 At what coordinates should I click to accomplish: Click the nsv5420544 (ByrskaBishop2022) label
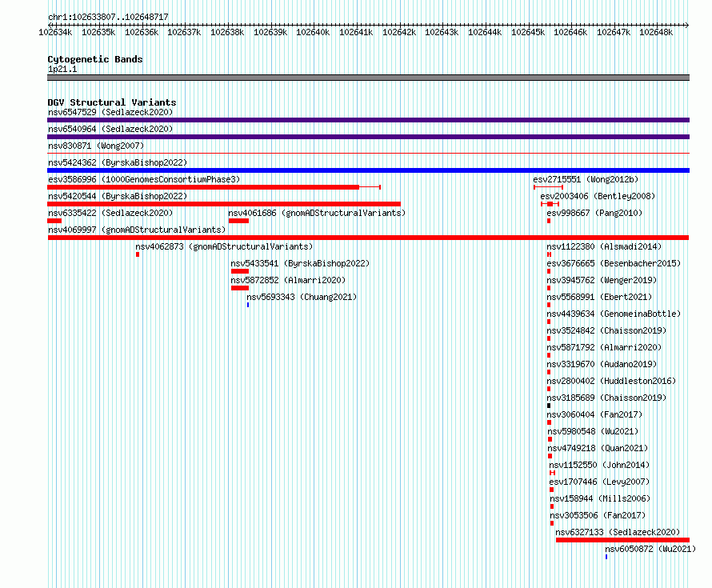(x=118, y=196)
